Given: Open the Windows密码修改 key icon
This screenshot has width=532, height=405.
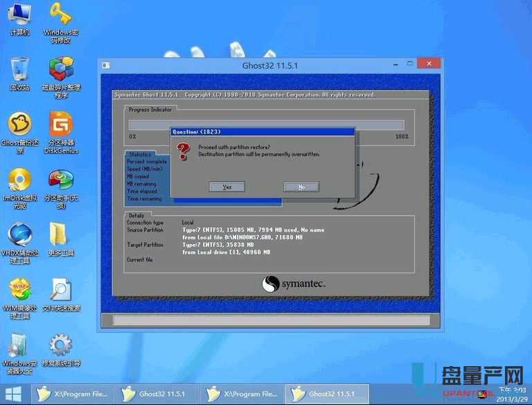Looking at the screenshot, I should 61,22.
